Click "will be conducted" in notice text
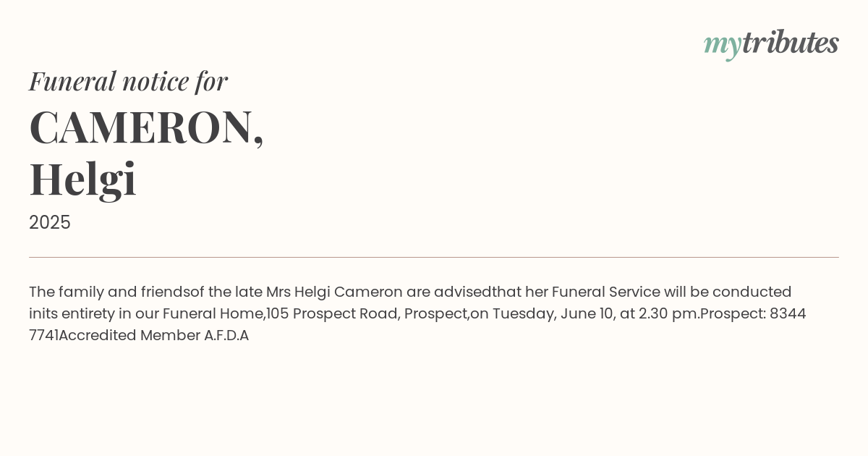This screenshot has width=868, height=456. pyautogui.click(x=728, y=292)
